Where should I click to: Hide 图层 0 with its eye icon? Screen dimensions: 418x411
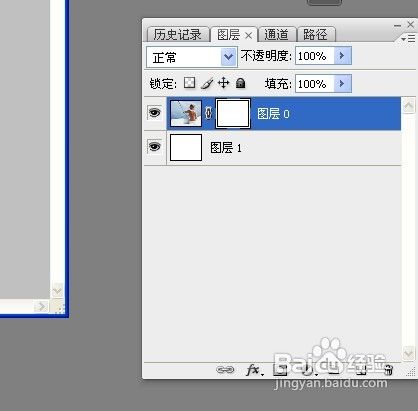(155, 113)
